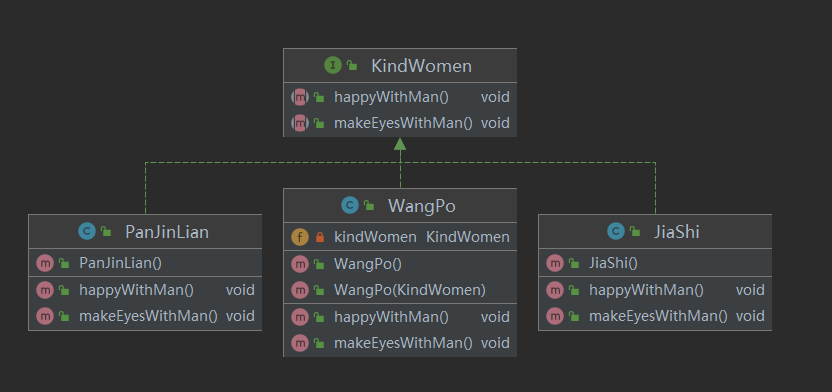Click public visibility icon of WangPo(KindWomen)
This screenshot has height=392, width=832.
point(319,291)
